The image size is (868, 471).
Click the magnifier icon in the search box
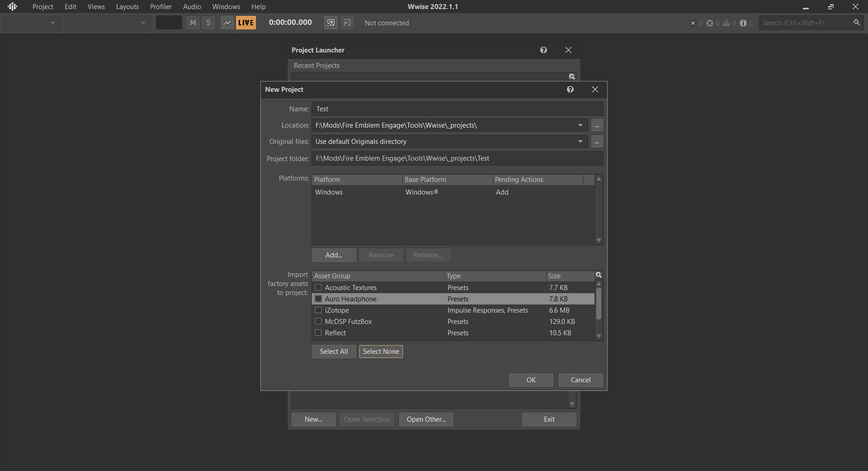click(856, 23)
